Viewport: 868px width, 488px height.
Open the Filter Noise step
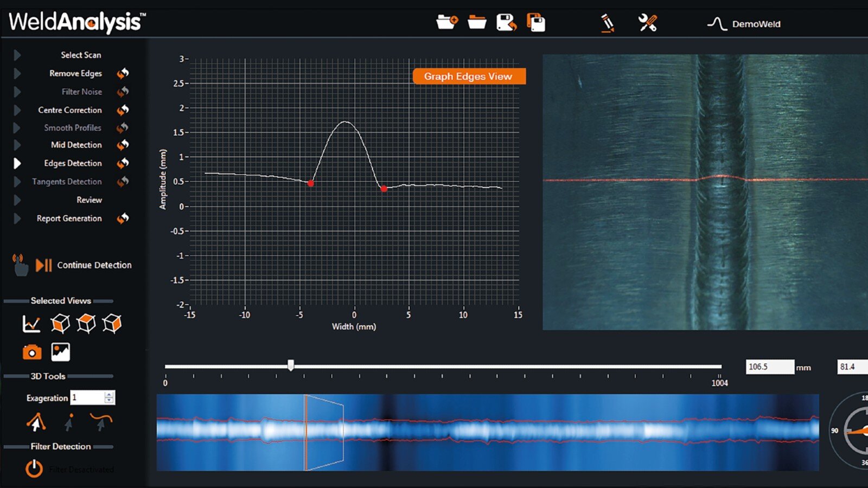point(81,92)
